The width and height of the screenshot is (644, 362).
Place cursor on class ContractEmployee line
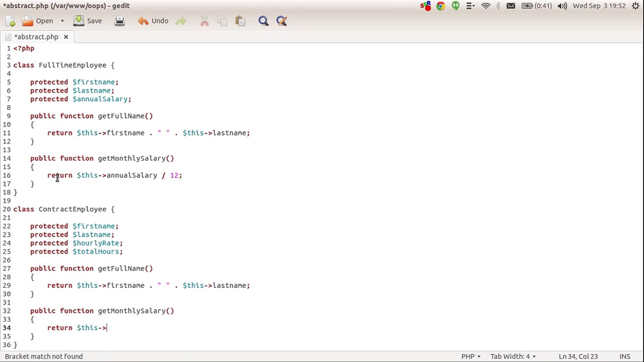72,209
